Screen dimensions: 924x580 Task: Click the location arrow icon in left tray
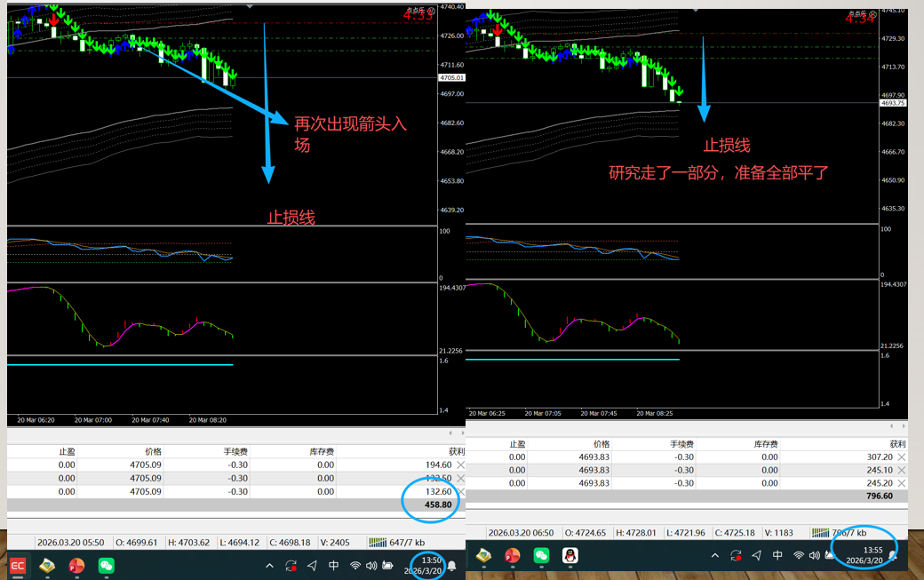[313, 566]
